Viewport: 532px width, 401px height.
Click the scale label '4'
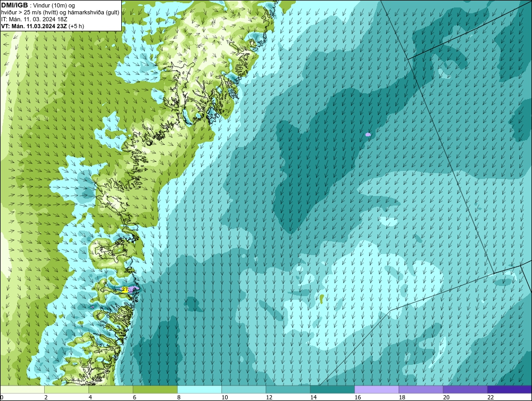tap(90, 397)
